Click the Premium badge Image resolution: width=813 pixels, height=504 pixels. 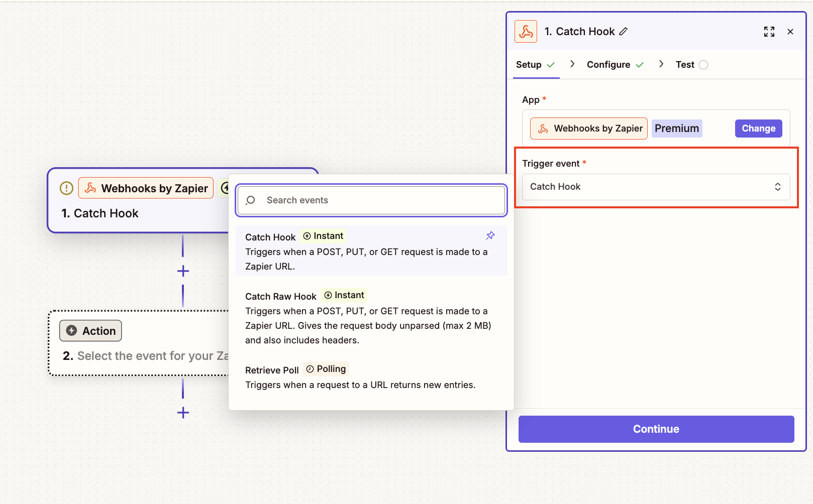click(677, 129)
